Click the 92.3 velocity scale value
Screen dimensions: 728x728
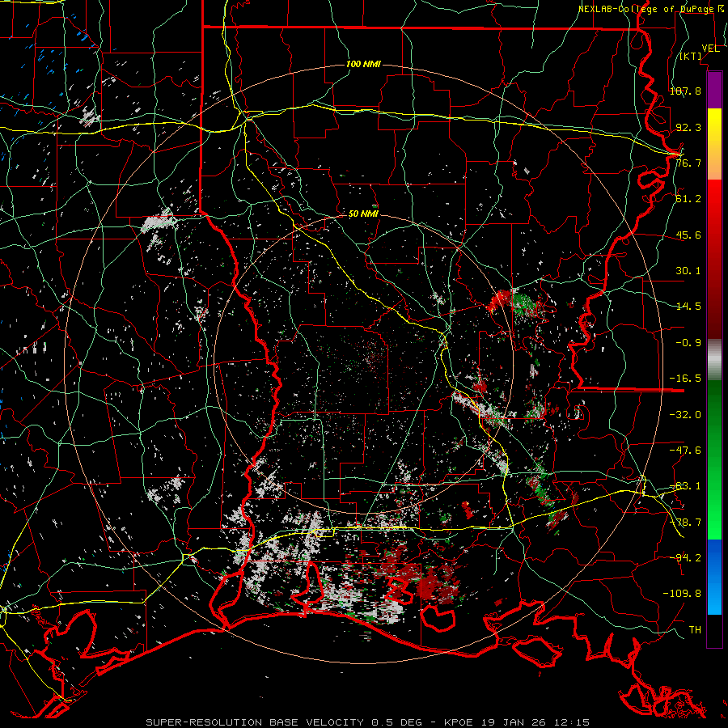pos(688,127)
